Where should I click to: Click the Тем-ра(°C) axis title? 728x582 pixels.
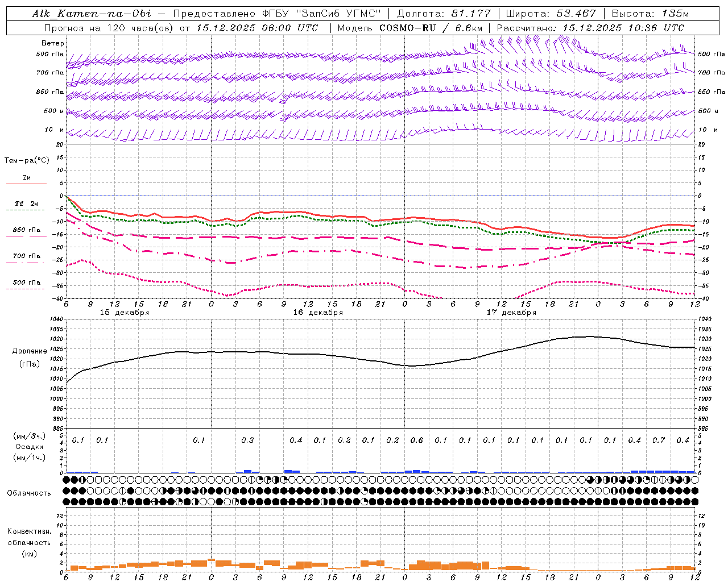[27, 161]
